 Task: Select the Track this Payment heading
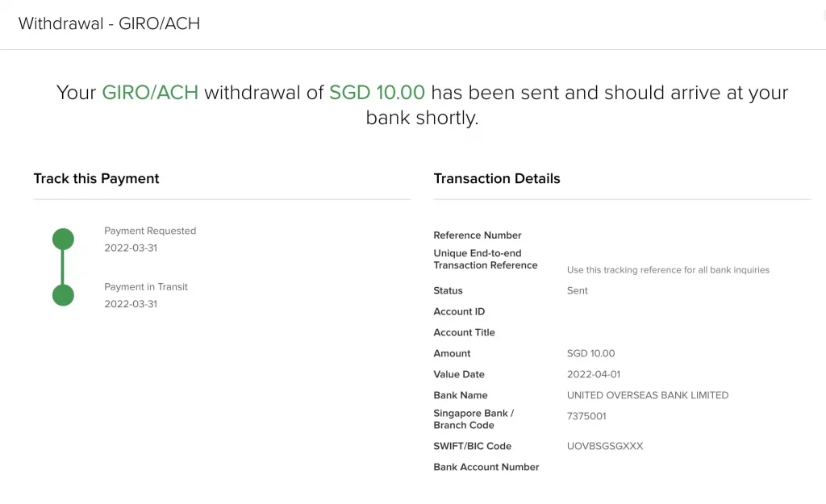tap(96, 178)
